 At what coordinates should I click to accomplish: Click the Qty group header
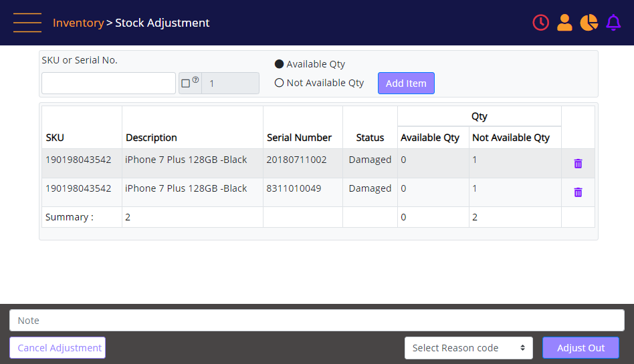pos(479,116)
